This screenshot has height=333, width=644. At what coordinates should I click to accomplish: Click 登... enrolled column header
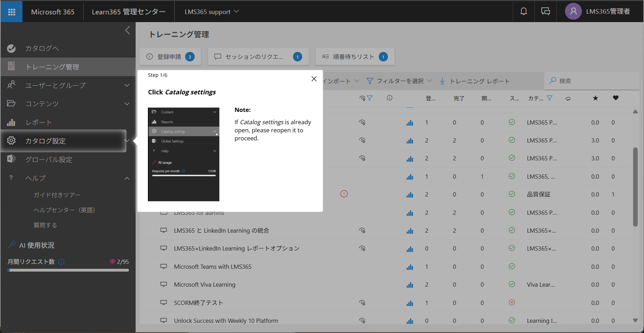coord(430,99)
